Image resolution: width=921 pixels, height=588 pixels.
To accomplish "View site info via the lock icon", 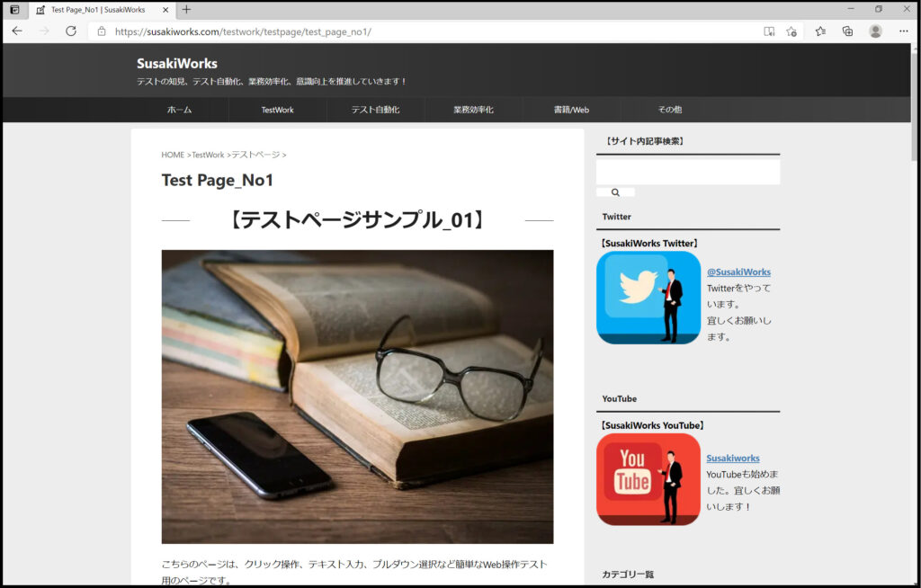I will 102,31.
